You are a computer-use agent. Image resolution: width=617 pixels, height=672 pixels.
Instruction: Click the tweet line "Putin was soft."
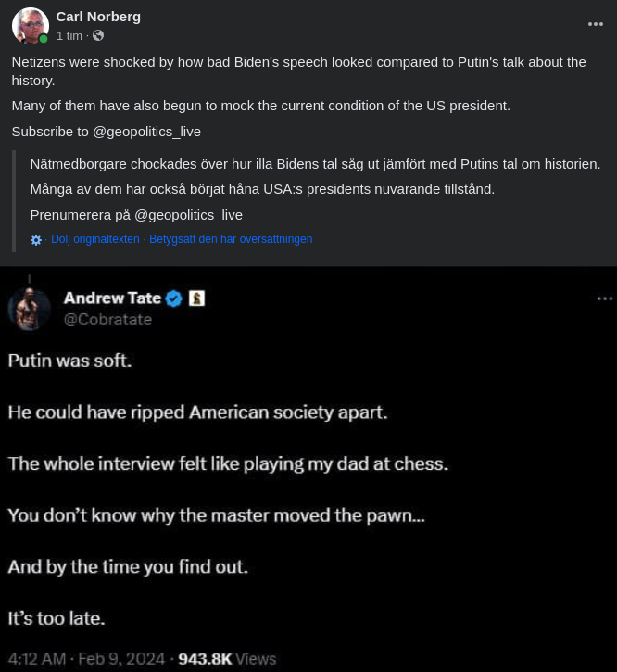(70, 361)
